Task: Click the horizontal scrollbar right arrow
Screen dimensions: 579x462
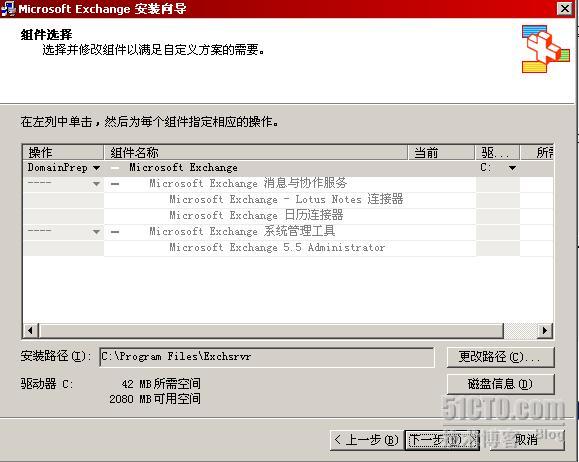Action: 545,330
